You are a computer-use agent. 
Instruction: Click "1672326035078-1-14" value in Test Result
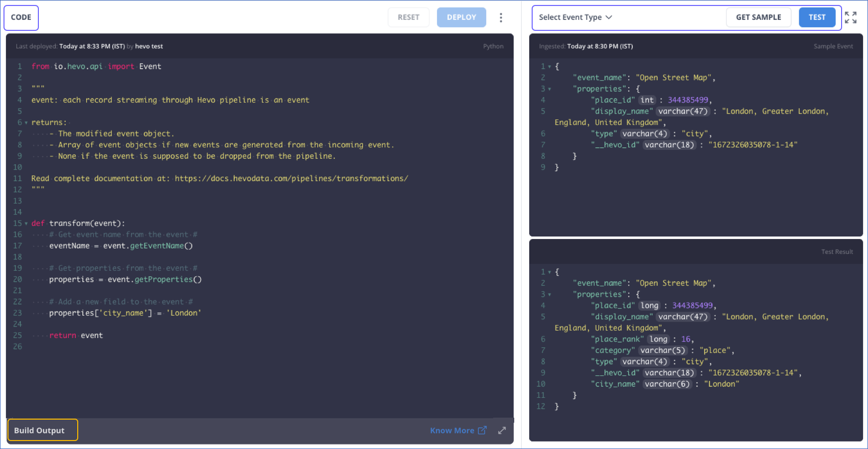[752, 373]
